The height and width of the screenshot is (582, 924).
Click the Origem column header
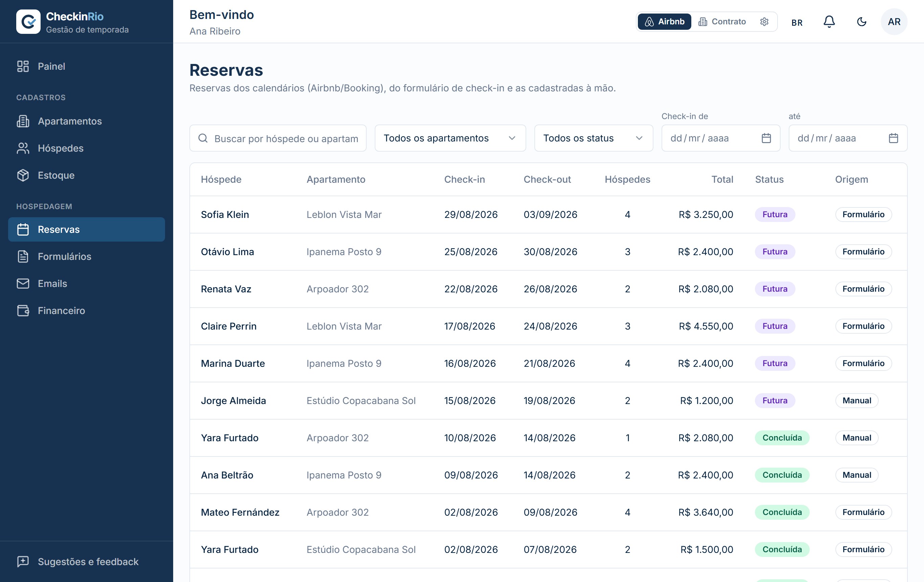pos(852,180)
